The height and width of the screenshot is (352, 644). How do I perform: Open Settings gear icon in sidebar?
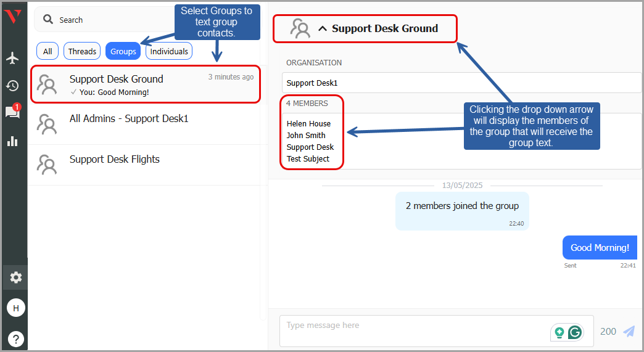click(15, 277)
